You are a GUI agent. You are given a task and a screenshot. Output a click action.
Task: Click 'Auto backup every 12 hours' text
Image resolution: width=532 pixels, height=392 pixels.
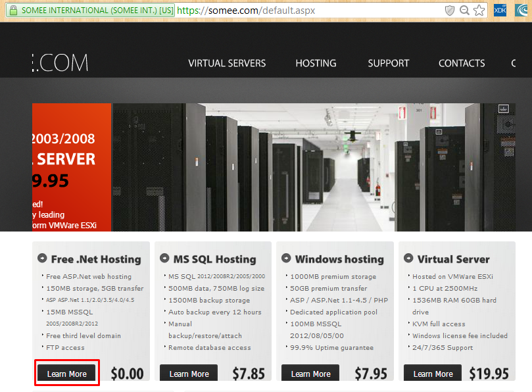pos(215,312)
